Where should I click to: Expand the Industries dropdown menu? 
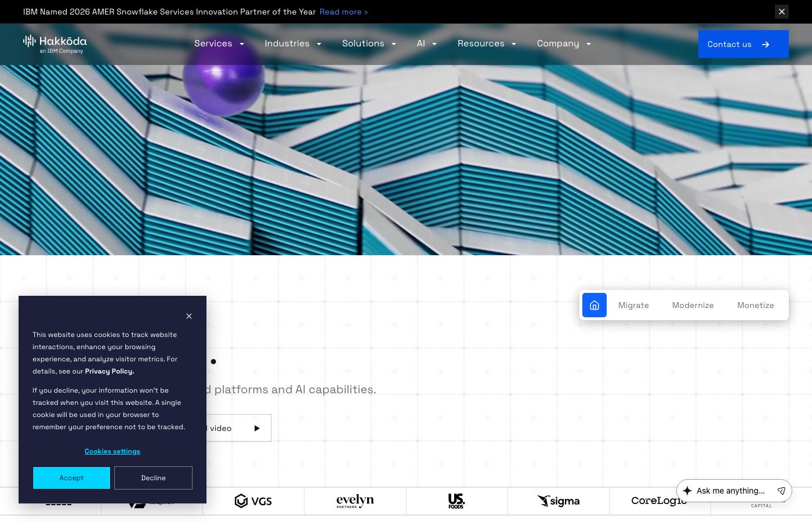tap(293, 43)
